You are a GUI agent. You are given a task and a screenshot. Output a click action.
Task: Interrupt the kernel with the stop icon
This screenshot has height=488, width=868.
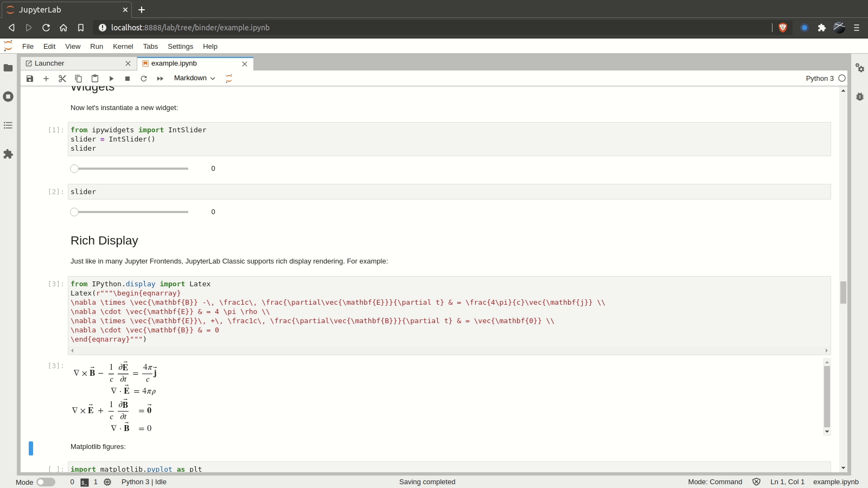[127, 79]
